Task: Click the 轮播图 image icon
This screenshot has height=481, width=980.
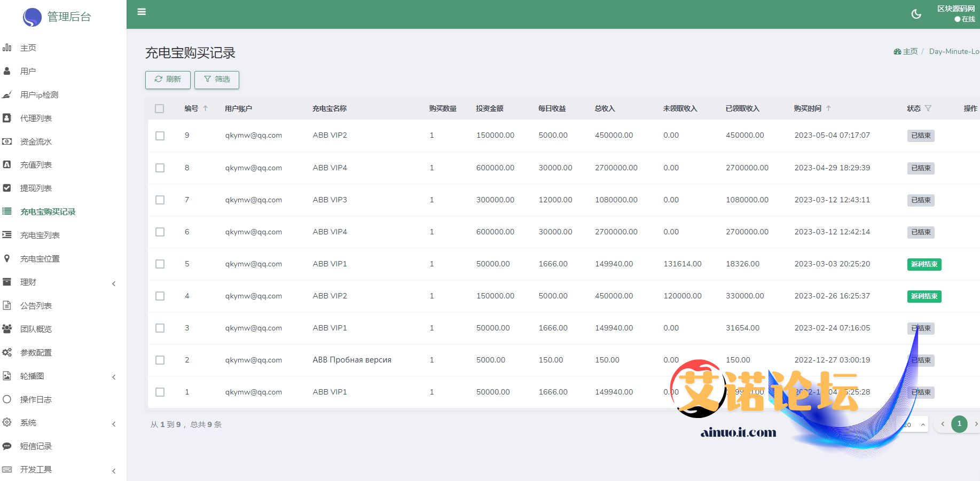Action: pyautogui.click(x=7, y=376)
